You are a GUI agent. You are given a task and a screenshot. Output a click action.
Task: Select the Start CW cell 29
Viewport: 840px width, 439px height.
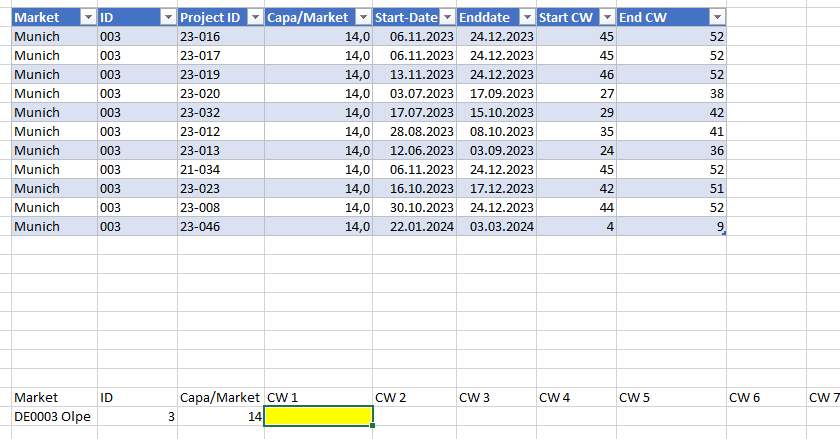click(x=576, y=113)
